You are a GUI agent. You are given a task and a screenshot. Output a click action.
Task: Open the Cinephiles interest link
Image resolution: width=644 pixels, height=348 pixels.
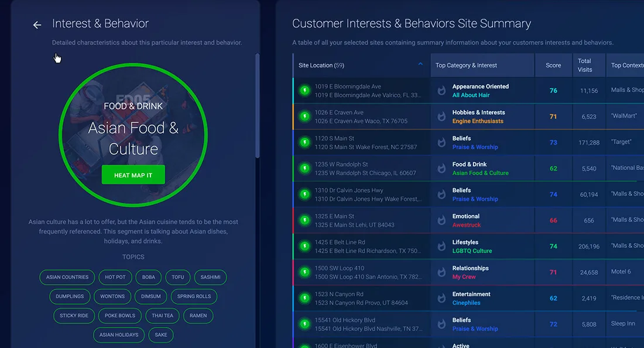pos(466,303)
